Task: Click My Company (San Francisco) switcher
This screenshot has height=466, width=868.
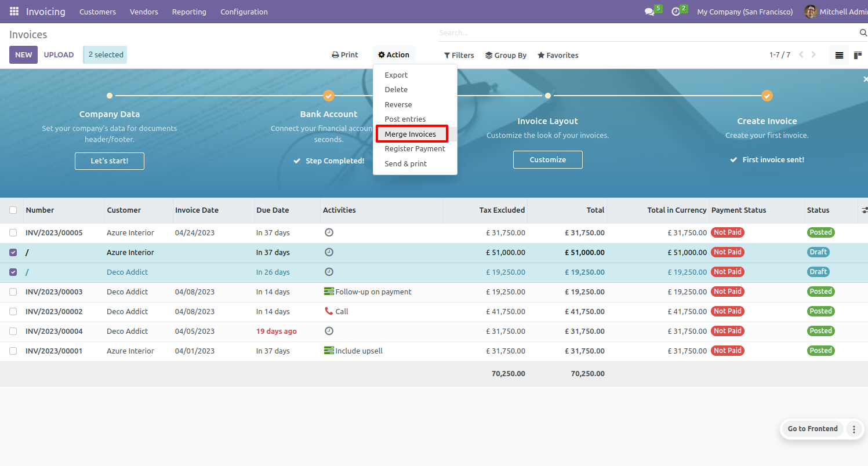Action: [x=745, y=12]
